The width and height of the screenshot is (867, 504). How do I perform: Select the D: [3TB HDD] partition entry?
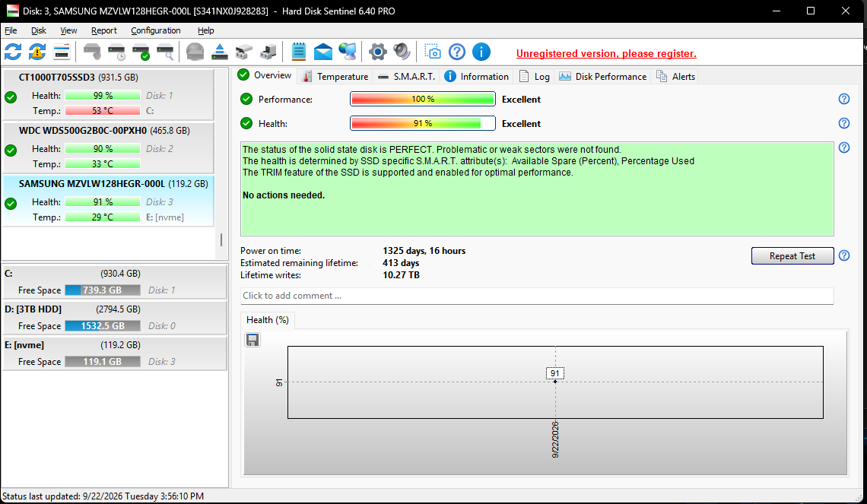[114, 318]
